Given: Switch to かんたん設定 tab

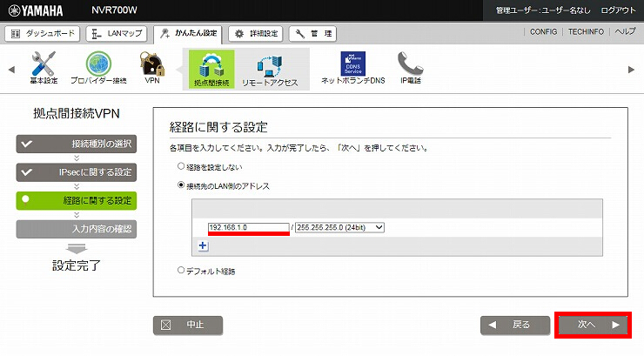Looking at the screenshot, I should point(188,34).
